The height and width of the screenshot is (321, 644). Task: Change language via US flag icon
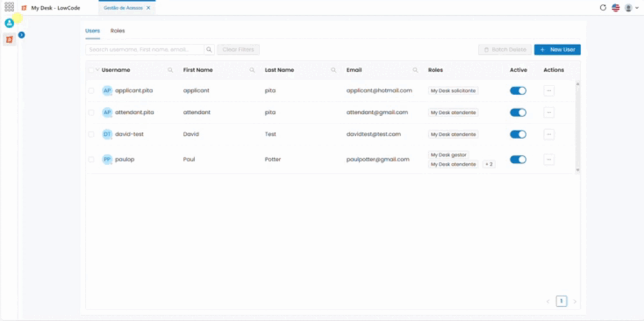coord(615,8)
